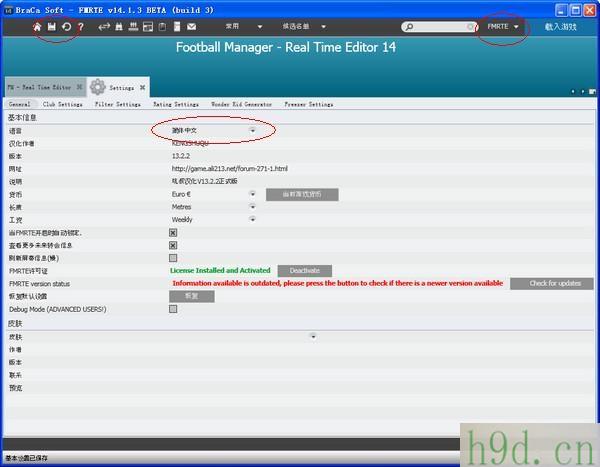Open the Wonder Kid Generator tab

click(241, 104)
